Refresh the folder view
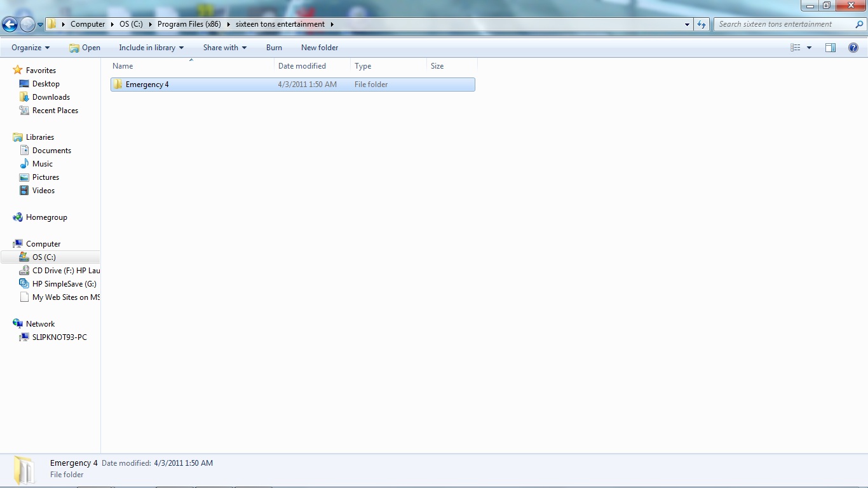 [702, 24]
